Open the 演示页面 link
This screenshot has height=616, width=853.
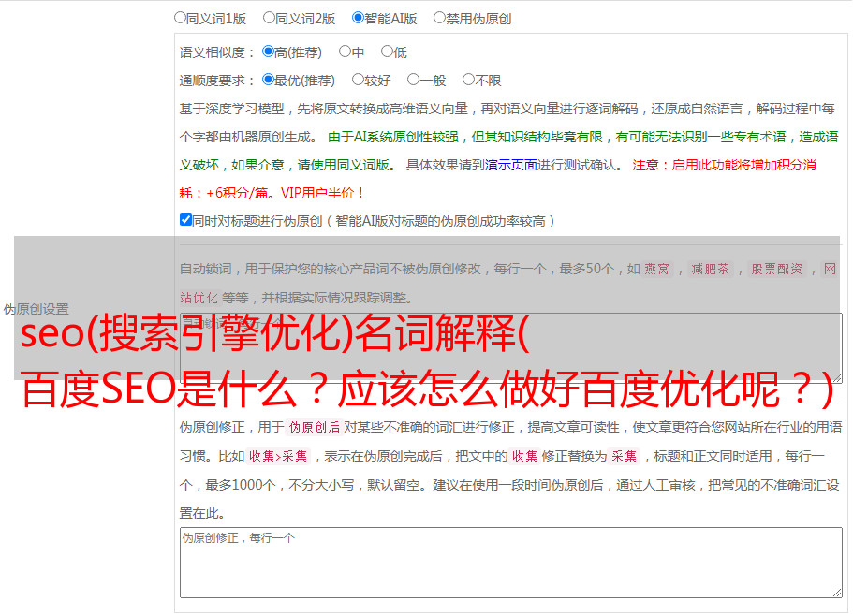(x=511, y=165)
